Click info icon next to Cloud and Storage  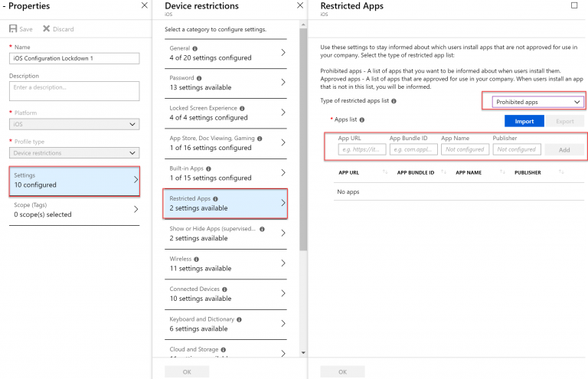[x=224, y=350]
